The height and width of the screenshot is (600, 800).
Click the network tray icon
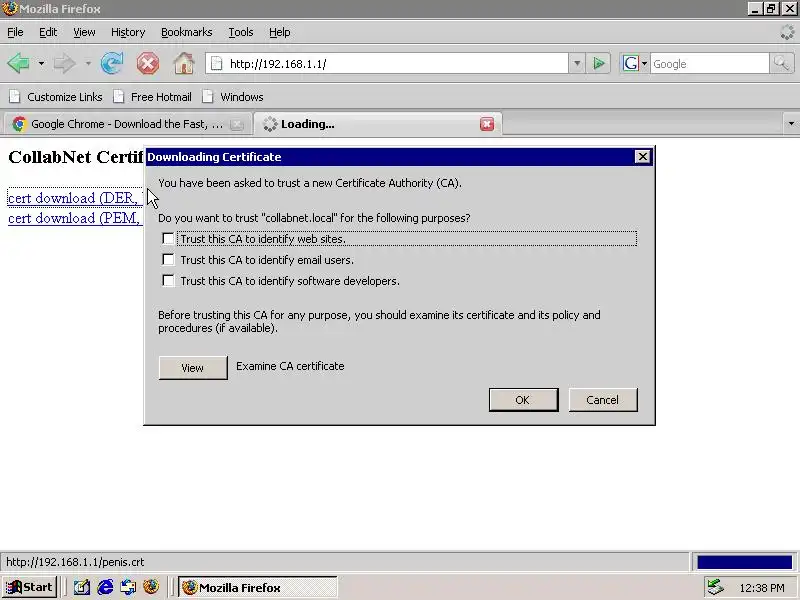(715, 587)
